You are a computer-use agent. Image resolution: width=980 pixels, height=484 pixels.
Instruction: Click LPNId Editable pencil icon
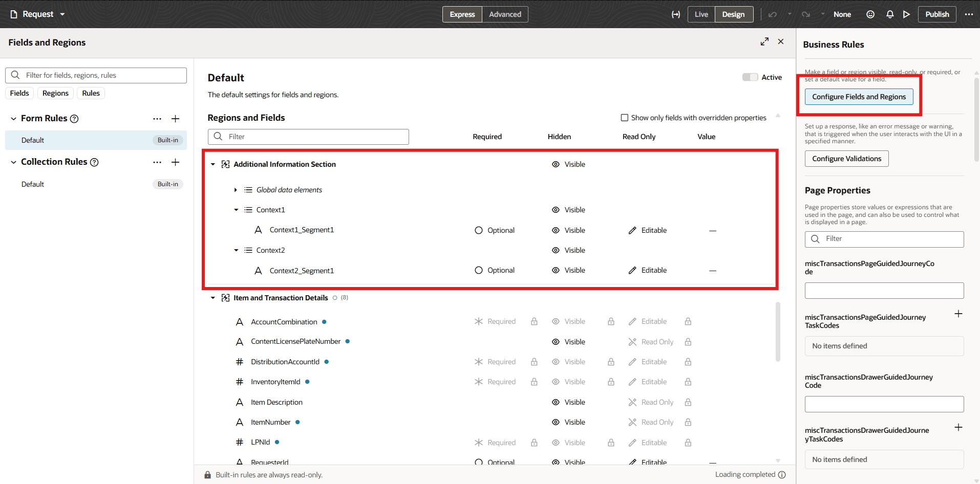(632, 443)
